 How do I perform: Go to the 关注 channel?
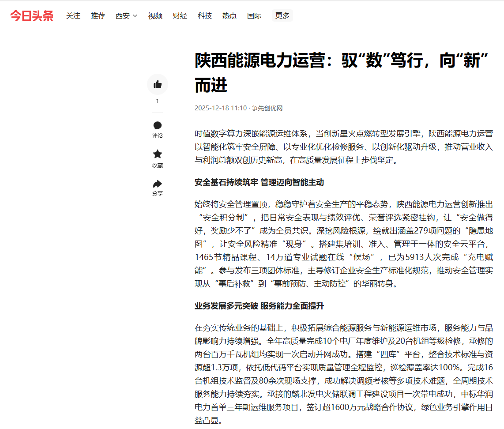pyautogui.click(x=73, y=16)
